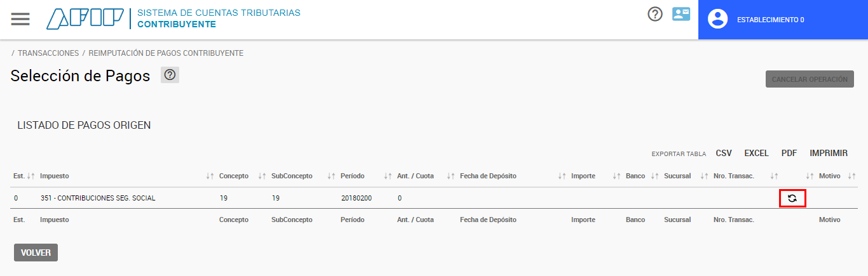The width and height of the screenshot is (868, 276).
Task: Click IMPRIMIR to print table
Action: pos(829,153)
